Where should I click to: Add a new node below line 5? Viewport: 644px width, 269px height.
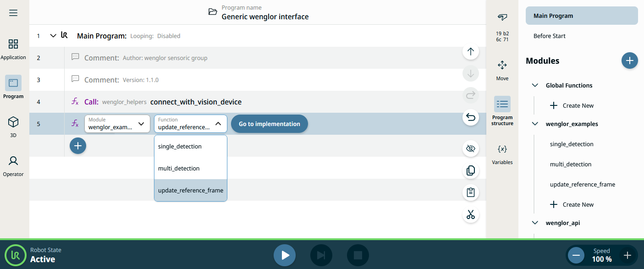coord(78,146)
